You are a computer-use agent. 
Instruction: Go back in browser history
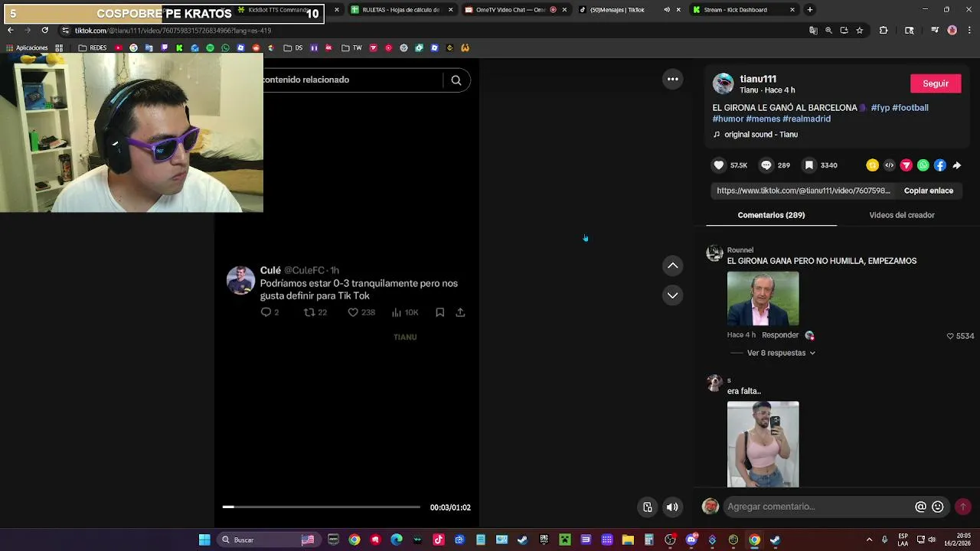(x=10, y=31)
